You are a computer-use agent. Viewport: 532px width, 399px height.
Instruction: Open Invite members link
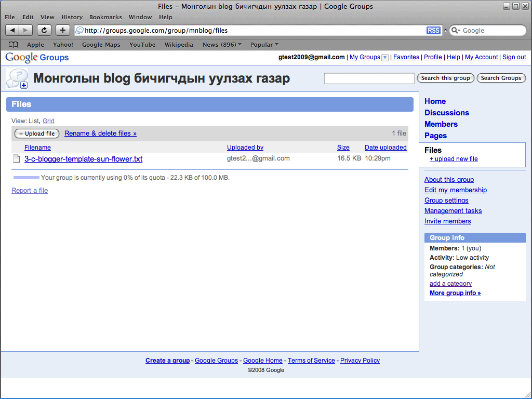pos(447,221)
